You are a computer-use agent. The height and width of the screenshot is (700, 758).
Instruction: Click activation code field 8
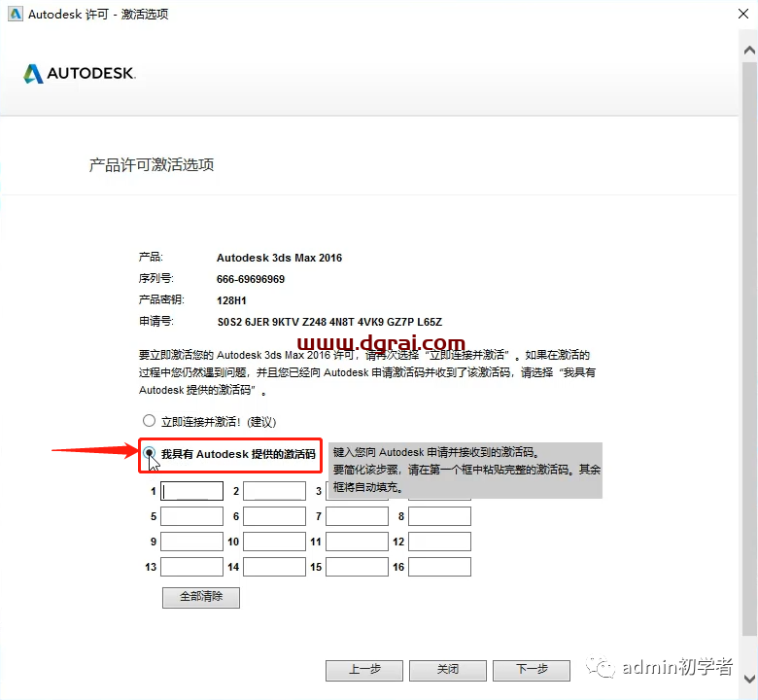[440, 516]
